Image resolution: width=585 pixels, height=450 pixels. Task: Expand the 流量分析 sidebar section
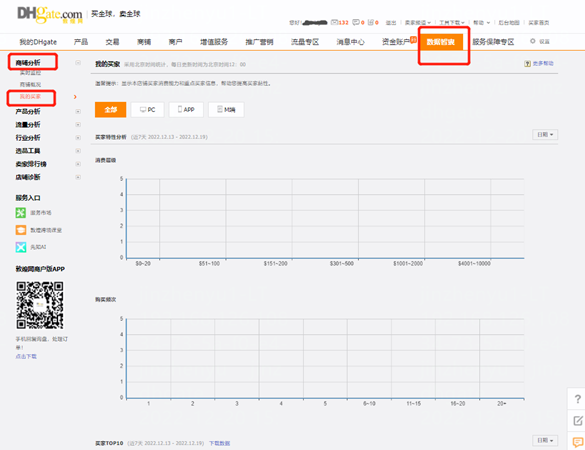28,125
